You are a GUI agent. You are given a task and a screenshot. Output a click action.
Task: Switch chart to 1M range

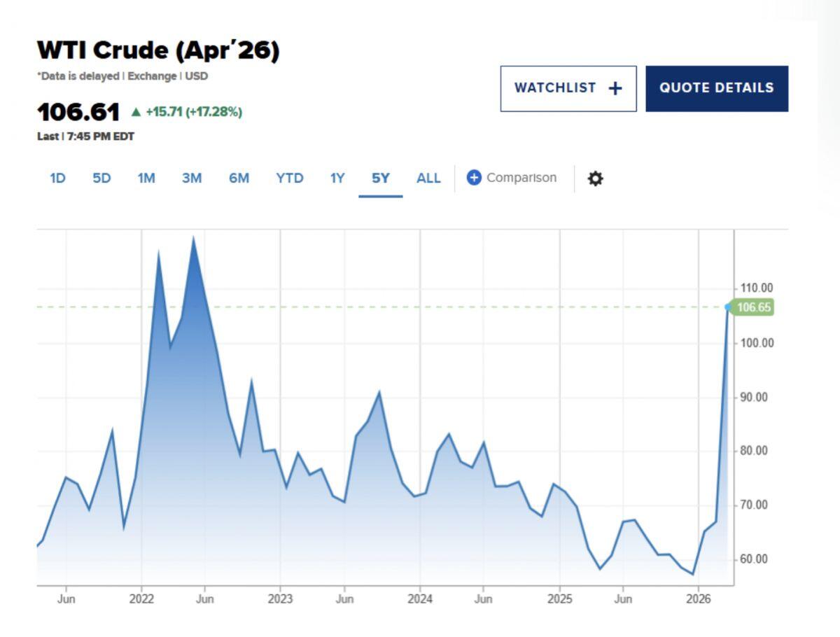tap(146, 178)
